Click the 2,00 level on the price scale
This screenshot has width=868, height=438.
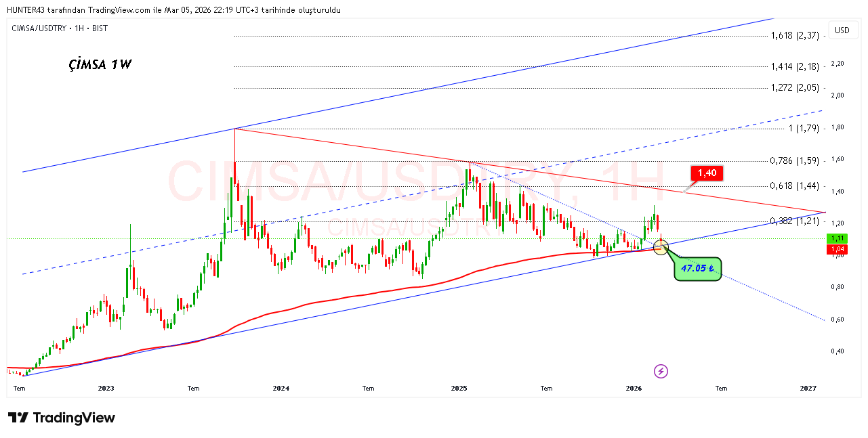pyautogui.click(x=838, y=95)
